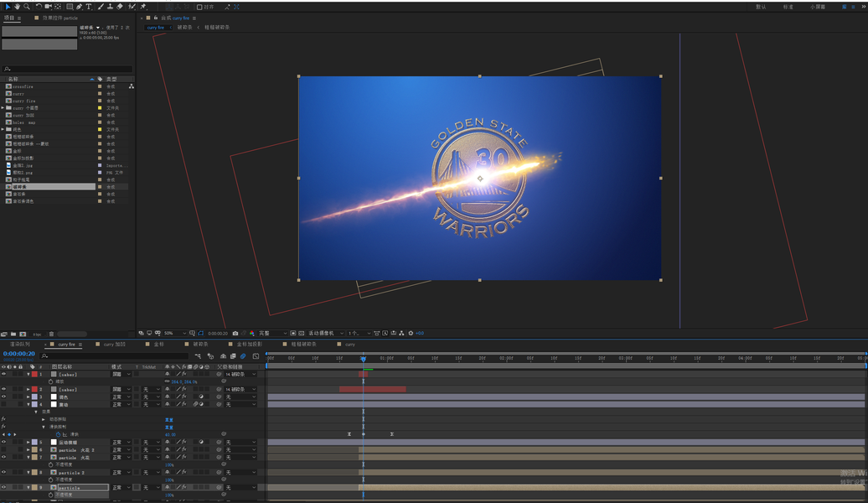Image resolution: width=868 pixels, height=503 pixels.
Task: Switch to the 金标 timeline tab
Action: point(159,345)
